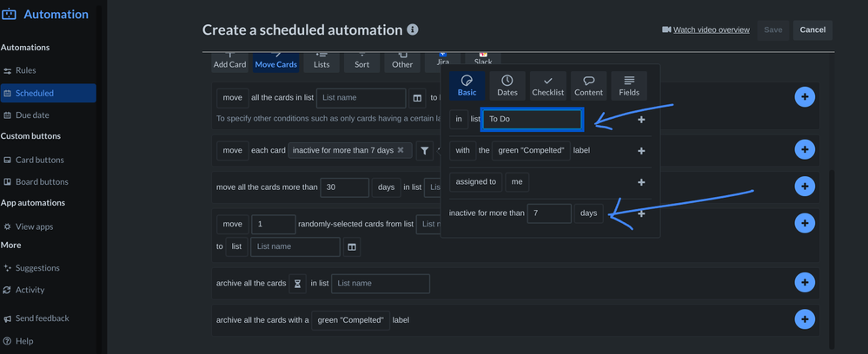Screen dimensions: 868x354
Task: Click the info icon beside Create a scheduled automation
Action: coord(413,29)
